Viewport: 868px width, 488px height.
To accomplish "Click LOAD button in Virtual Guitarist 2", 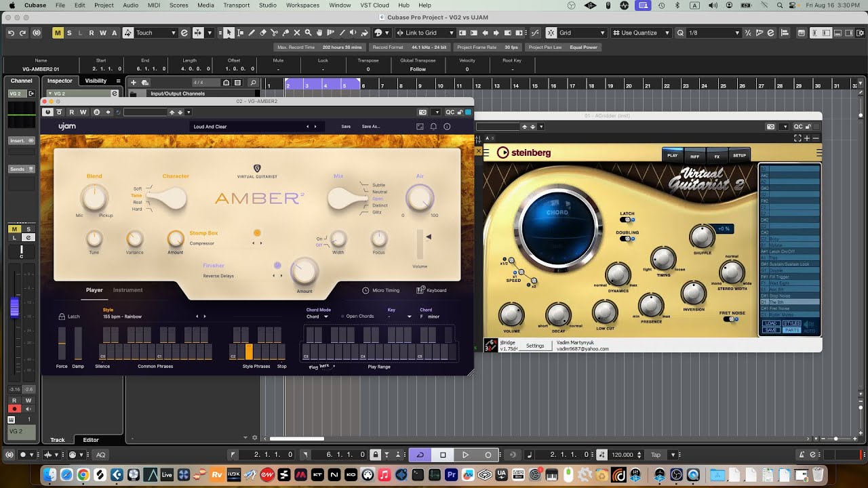I will 771,324.
